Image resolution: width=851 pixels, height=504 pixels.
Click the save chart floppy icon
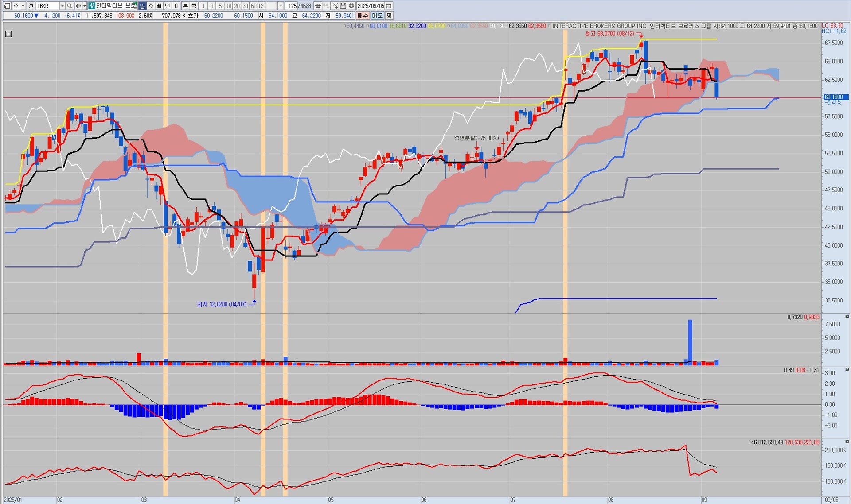343,6
